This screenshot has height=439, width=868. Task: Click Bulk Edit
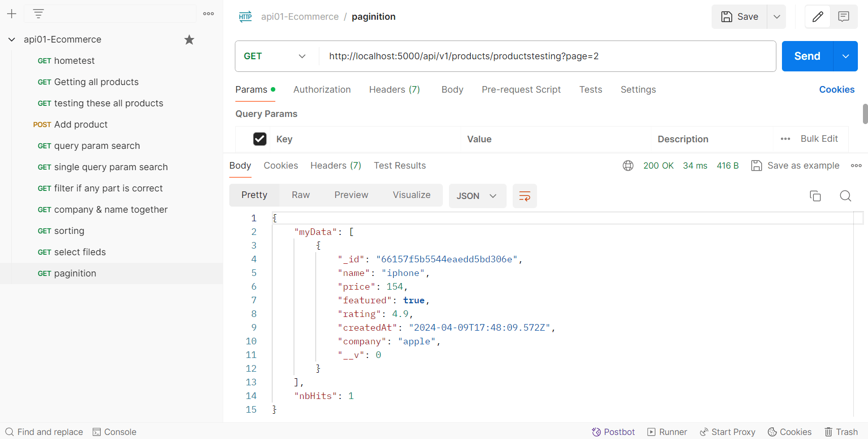coord(819,139)
